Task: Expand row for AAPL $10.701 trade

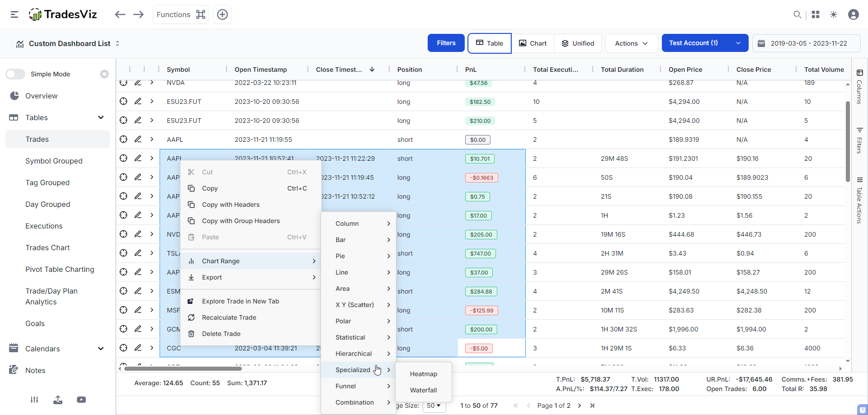Action: coord(152,159)
